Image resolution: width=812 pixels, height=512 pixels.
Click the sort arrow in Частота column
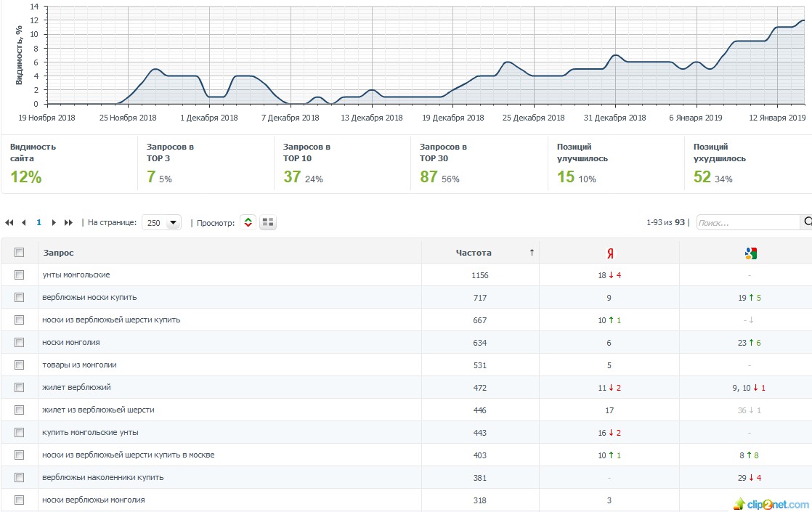[532, 253]
